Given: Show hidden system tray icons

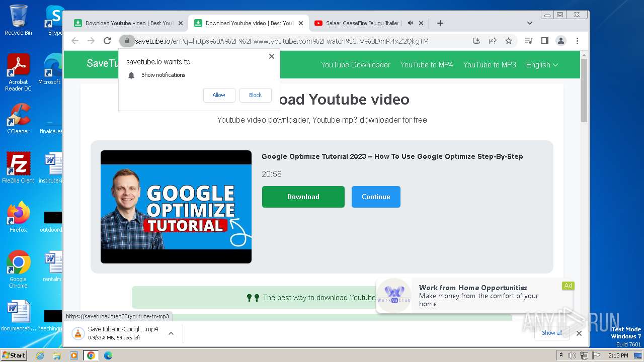Looking at the screenshot, I should [x=561, y=355].
